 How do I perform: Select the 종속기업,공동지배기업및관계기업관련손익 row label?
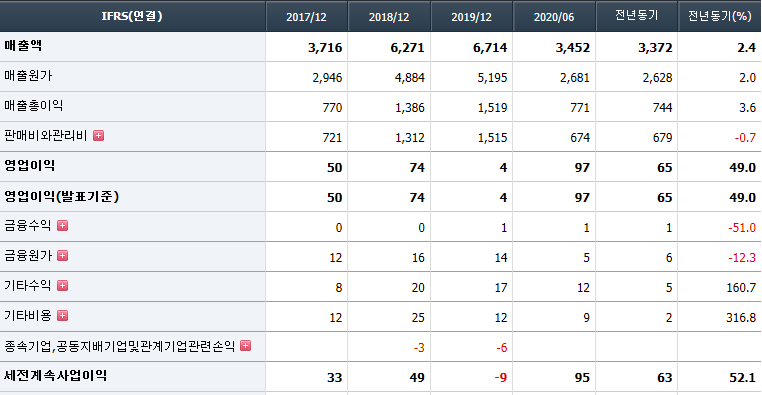coord(120,346)
